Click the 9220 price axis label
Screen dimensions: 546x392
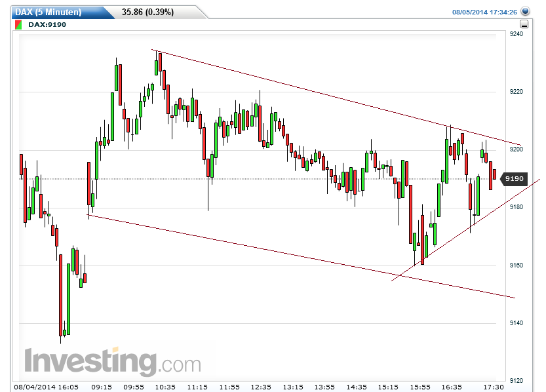tap(516, 92)
